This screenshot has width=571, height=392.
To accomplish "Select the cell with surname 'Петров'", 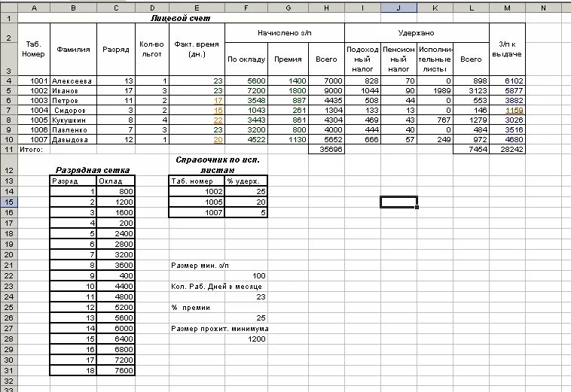I will 73,100.
